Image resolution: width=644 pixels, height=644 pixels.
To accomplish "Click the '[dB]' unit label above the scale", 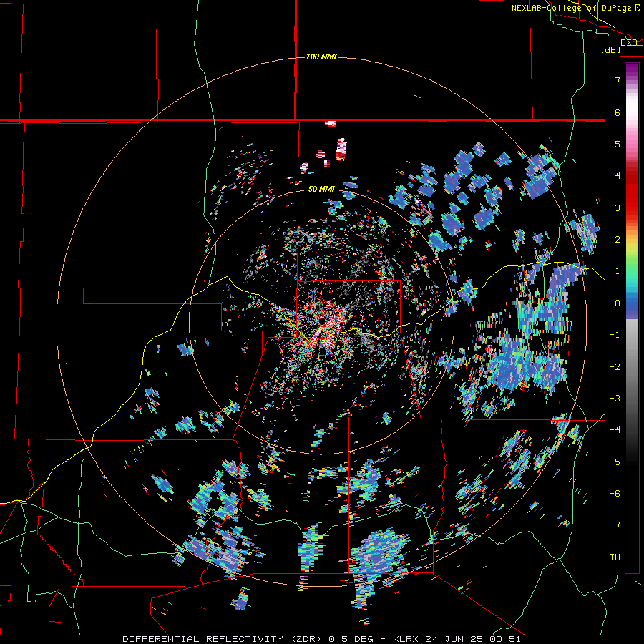I will tap(611, 49).
